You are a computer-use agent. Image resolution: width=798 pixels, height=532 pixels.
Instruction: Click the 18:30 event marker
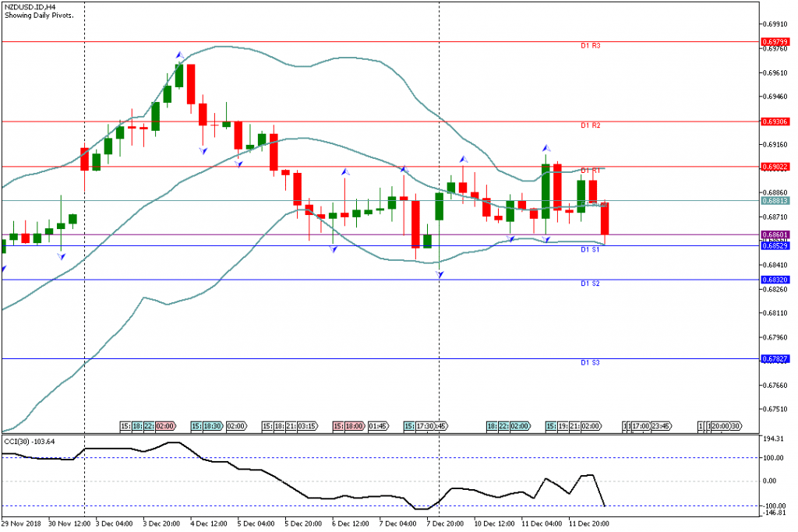coord(213,426)
